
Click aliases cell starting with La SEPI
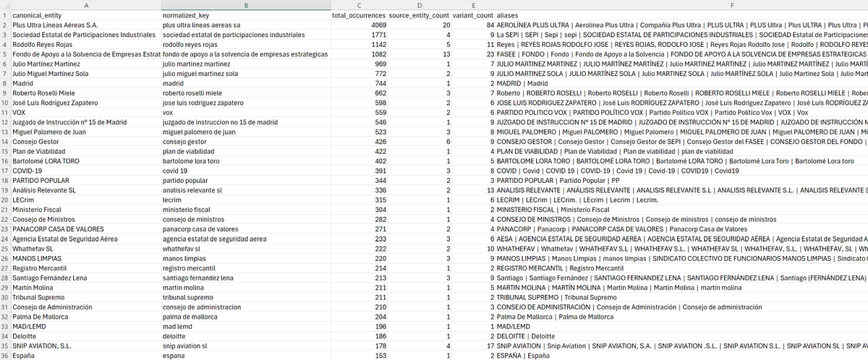point(682,35)
